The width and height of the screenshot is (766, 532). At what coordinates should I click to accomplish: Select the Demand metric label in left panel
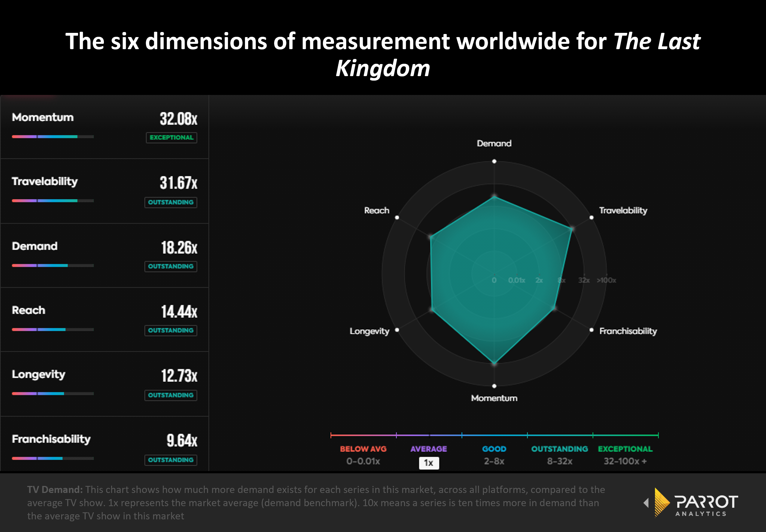35,246
